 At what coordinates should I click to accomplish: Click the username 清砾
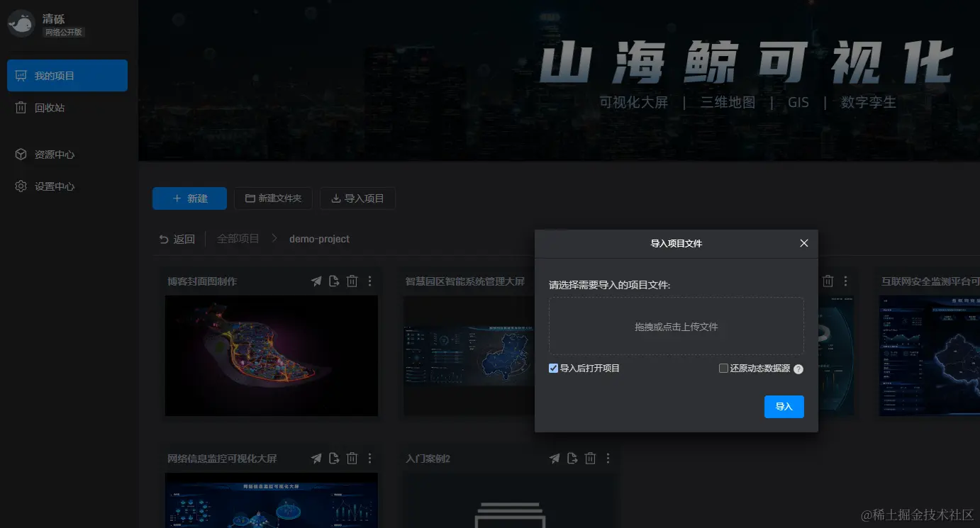pos(53,19)
